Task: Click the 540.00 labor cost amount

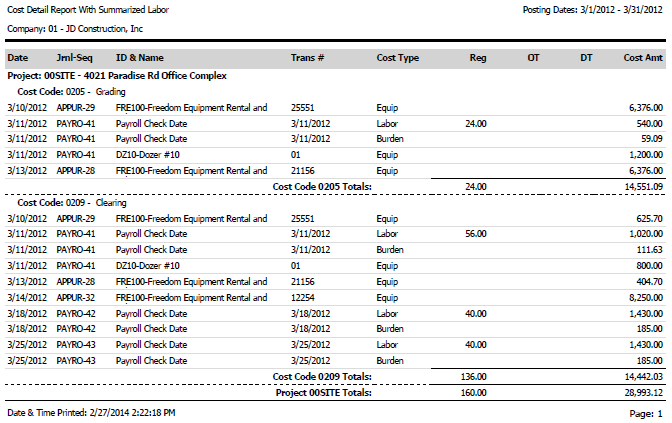Action: pos(649,123)
